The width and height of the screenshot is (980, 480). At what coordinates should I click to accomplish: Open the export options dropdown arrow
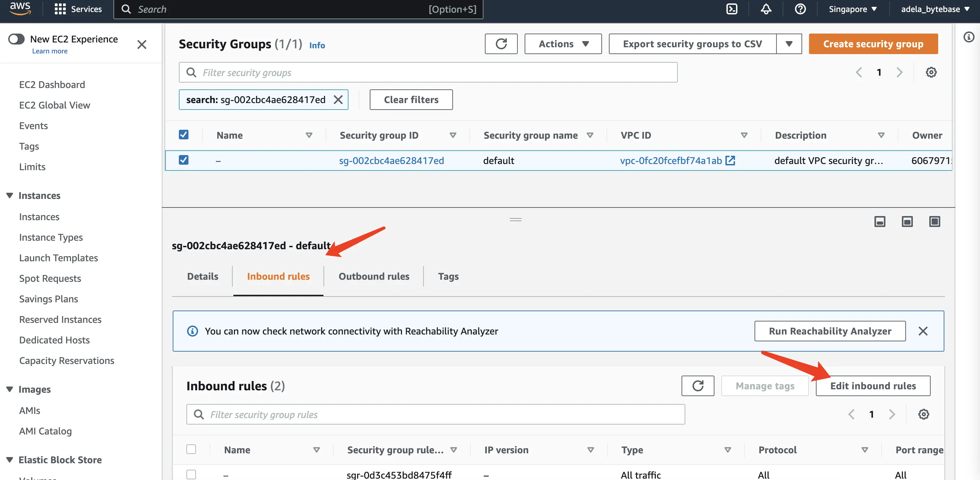click(x=789, y=44)
